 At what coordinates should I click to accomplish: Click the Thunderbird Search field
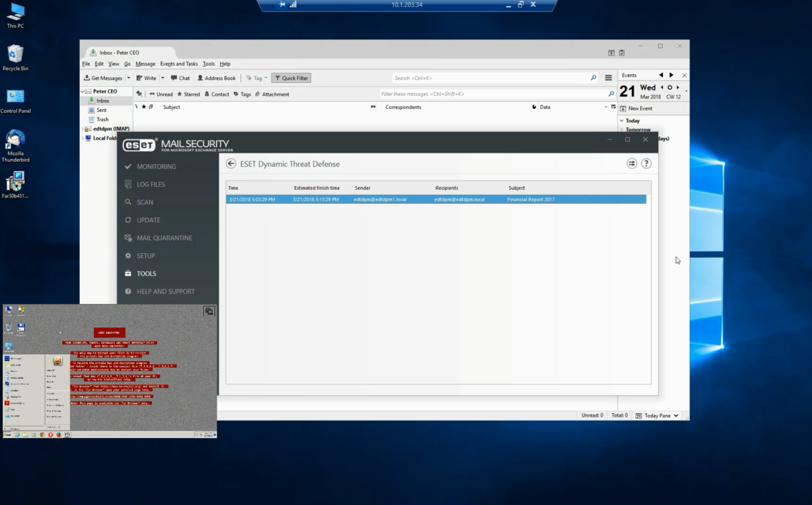[495, 78]
